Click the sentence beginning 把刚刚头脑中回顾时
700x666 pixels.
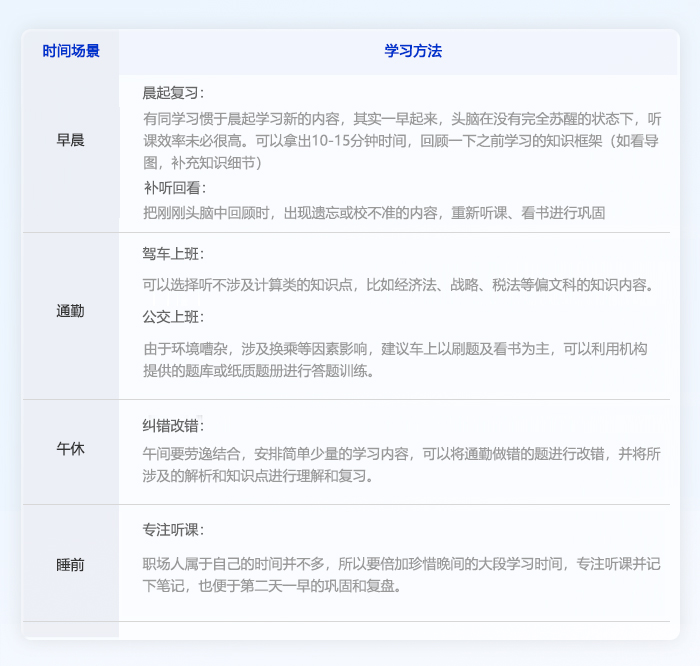pos(373,212)
